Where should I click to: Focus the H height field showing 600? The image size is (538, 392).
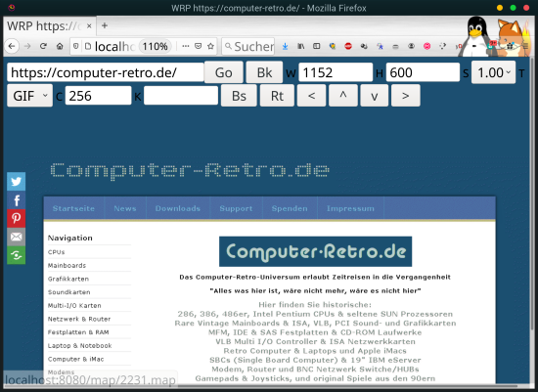click(423, 72)
